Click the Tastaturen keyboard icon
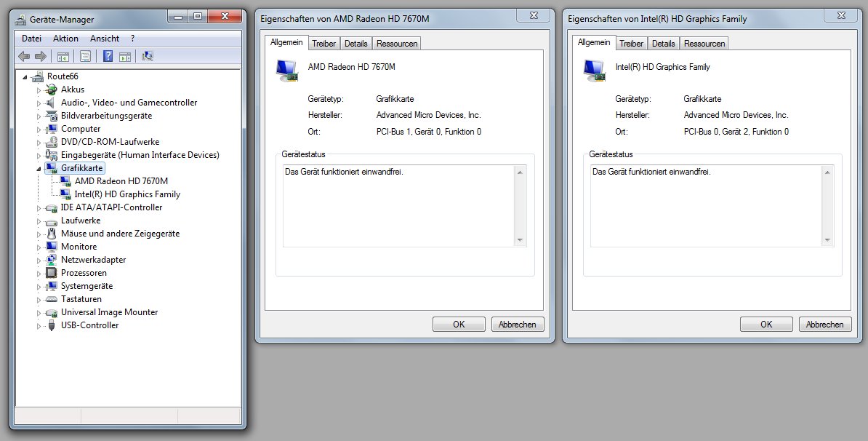This screenshot has width=868, height=441. (52, 299)
